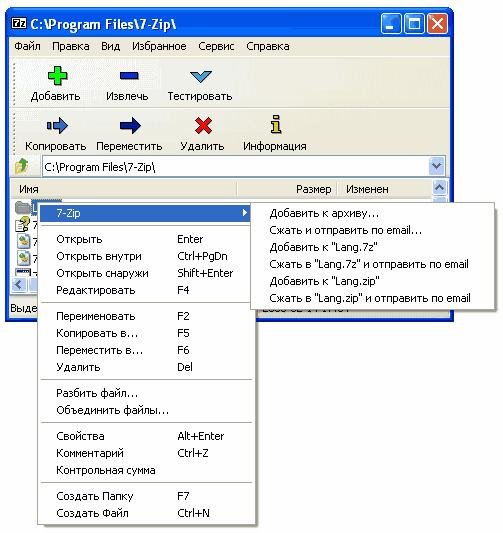Click the Копировать arrow icon
Viewport: 503px width, 533px height.
57,125
